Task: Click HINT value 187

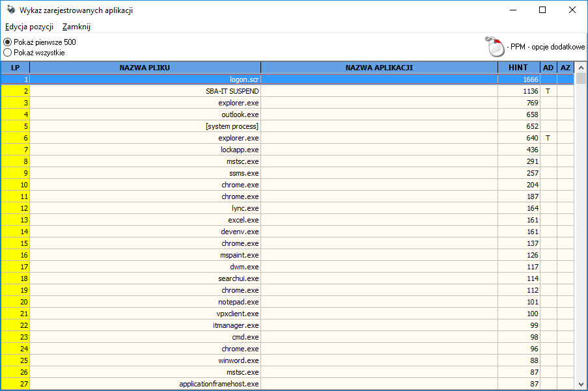Action: 533,196
